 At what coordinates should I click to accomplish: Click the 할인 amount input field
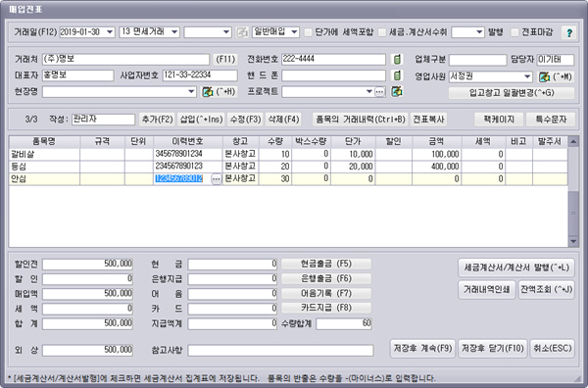click(x=87, y=279)
